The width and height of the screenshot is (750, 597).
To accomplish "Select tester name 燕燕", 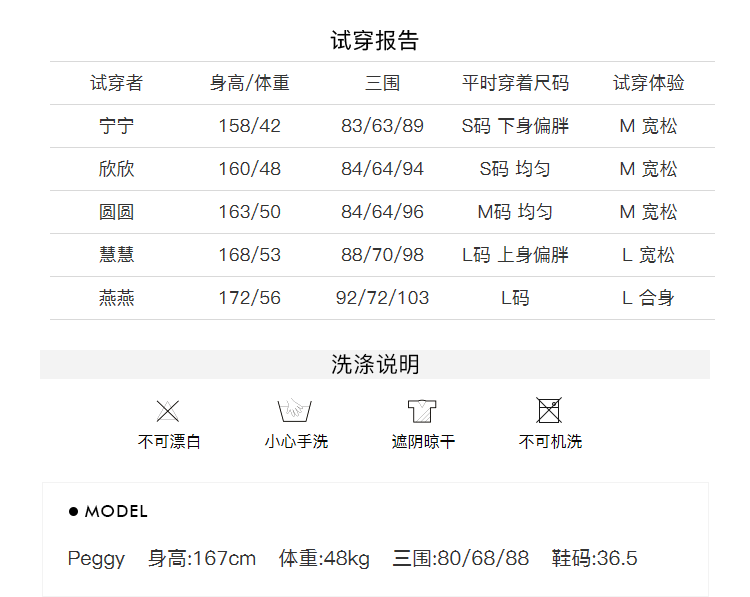I will point(116,298).
